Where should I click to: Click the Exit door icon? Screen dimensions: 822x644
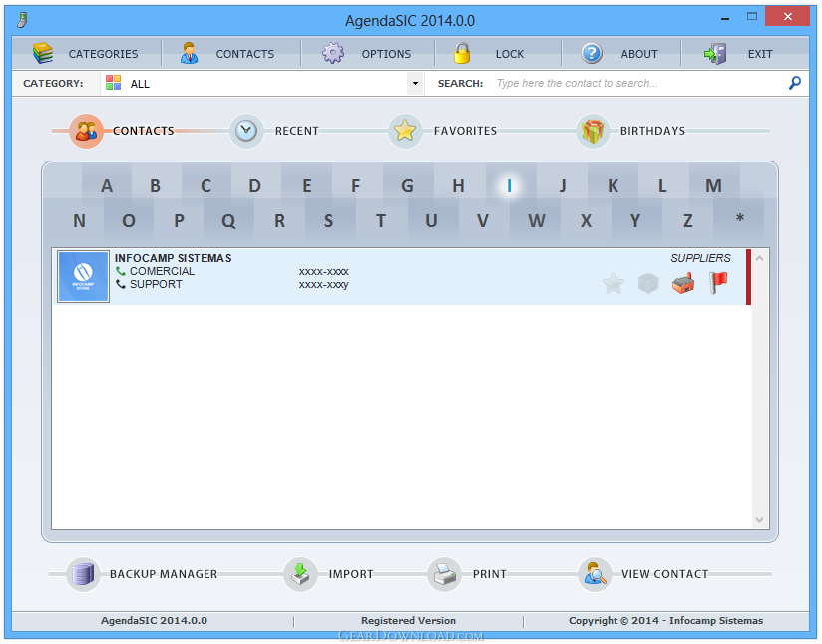click(x=715, y=53)
